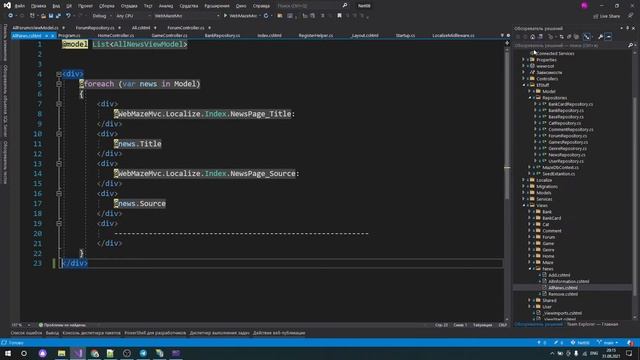Collapse the Views folder in Solution Explorer

524,206
